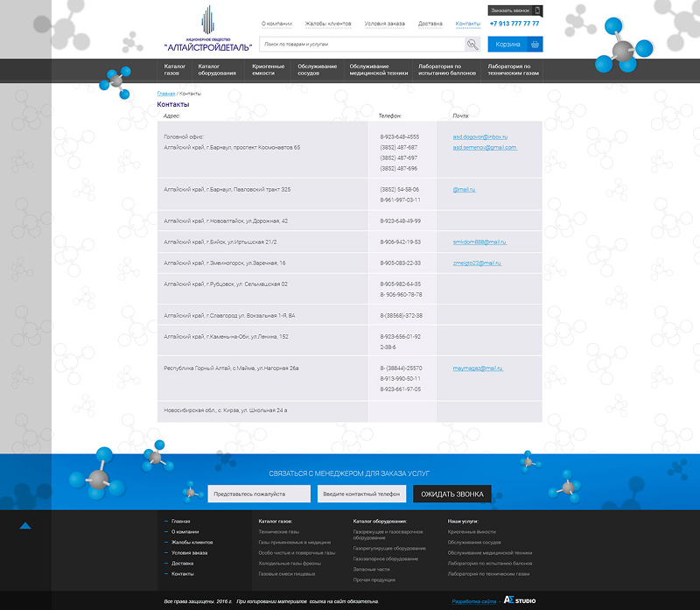Click the Главная breadcrumb link
The height and width of the screenshot is (610, 700).
[x=165, y=93]
